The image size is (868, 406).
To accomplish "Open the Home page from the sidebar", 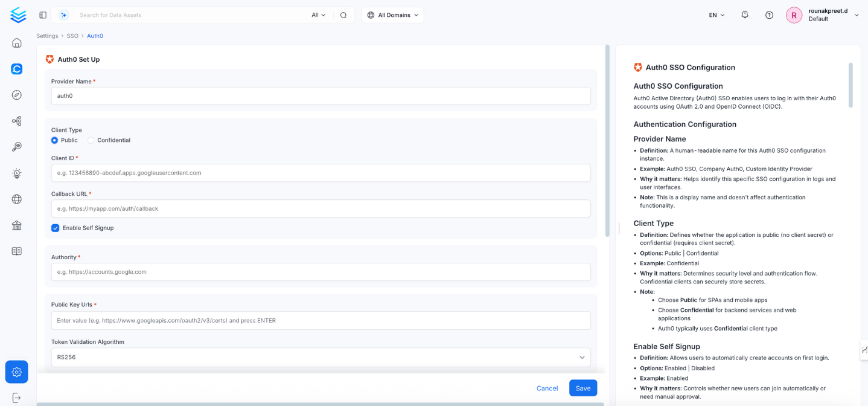I will click(x=16, y=42).
